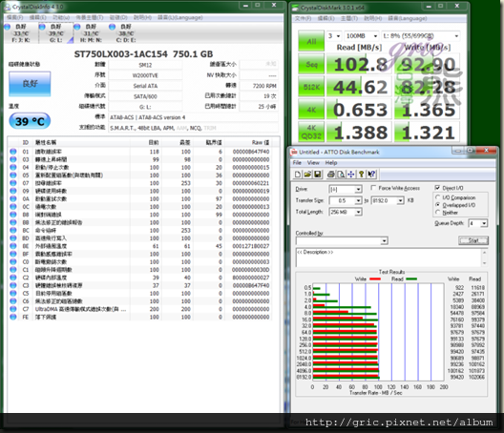Click the 7200 RPM rotation rate field

(259, 86)
